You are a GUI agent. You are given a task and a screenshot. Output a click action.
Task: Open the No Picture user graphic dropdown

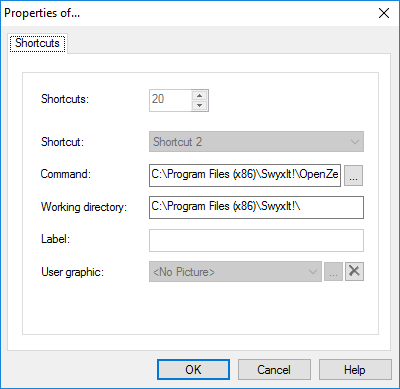(235, 272)
